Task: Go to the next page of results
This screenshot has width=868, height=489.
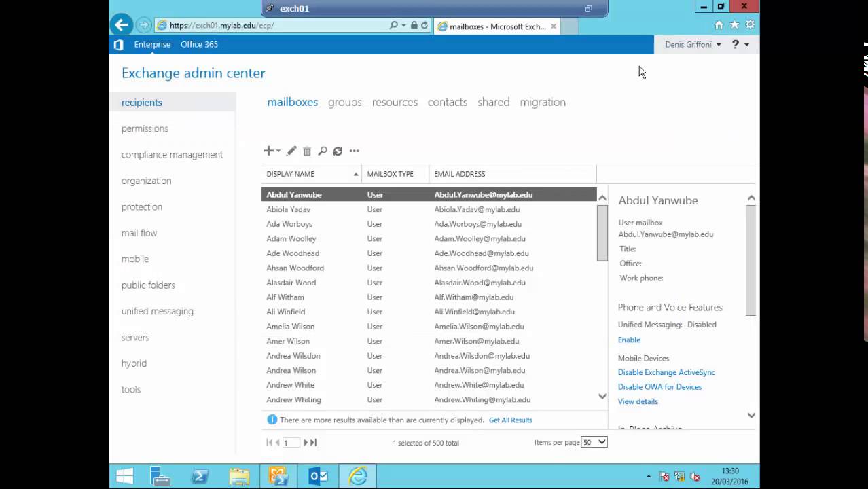Action: coord(306,442)
